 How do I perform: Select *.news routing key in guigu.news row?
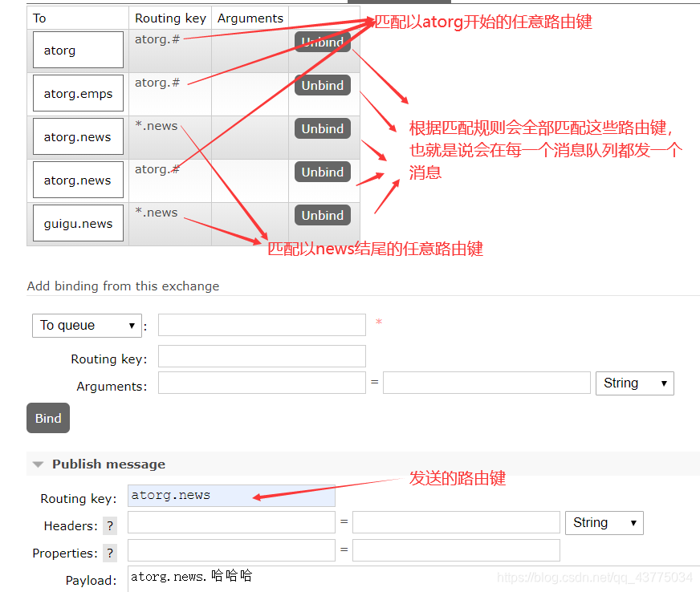pyautogui.click(x=157, y=213)
